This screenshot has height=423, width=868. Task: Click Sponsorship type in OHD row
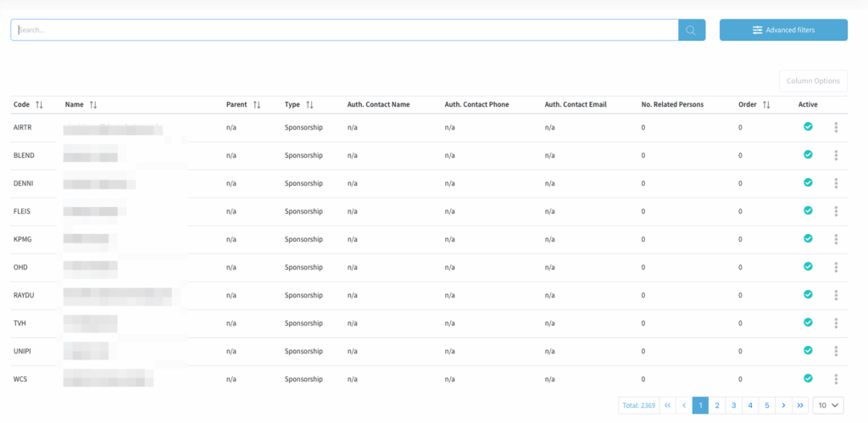[303, 267]
